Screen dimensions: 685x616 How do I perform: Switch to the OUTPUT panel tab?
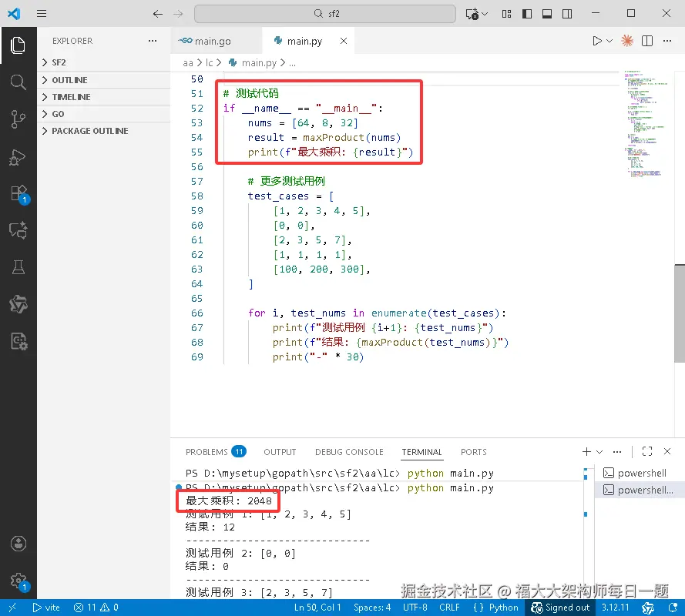[x=280, y=452]
